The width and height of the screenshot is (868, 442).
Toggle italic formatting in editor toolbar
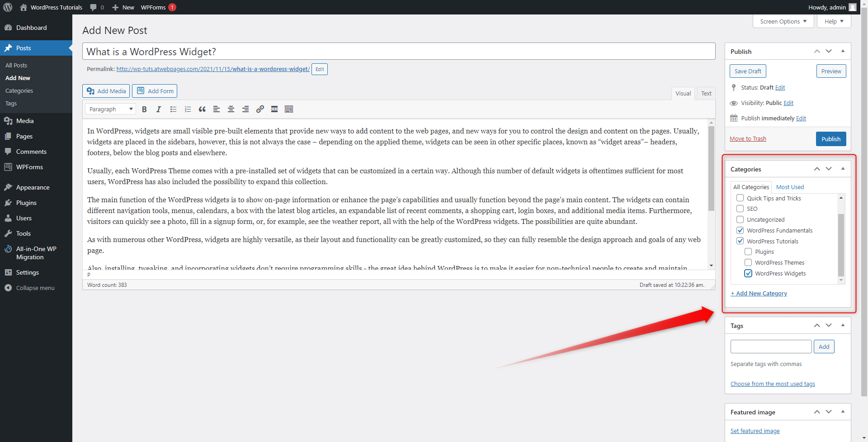pyautogui.click(x=159, y=109)
